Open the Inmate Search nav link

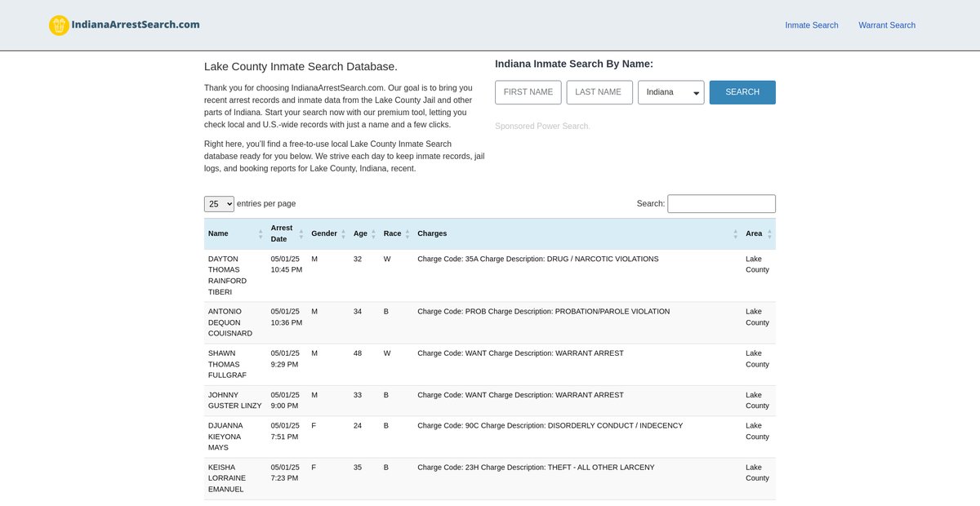point(811,25)
